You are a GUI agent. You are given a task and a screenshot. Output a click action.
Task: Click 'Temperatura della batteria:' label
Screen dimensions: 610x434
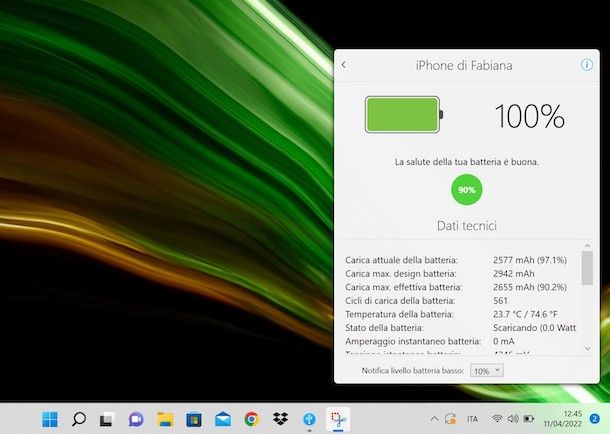[399, 315]
